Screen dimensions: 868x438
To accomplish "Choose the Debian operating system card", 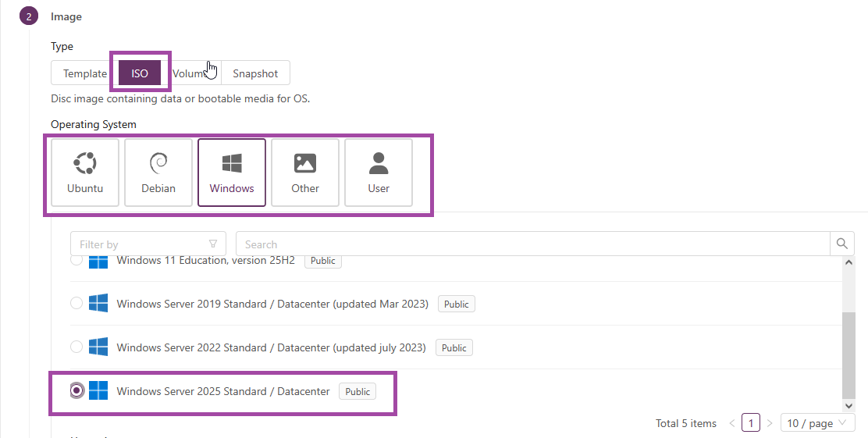I will [158, 173].
